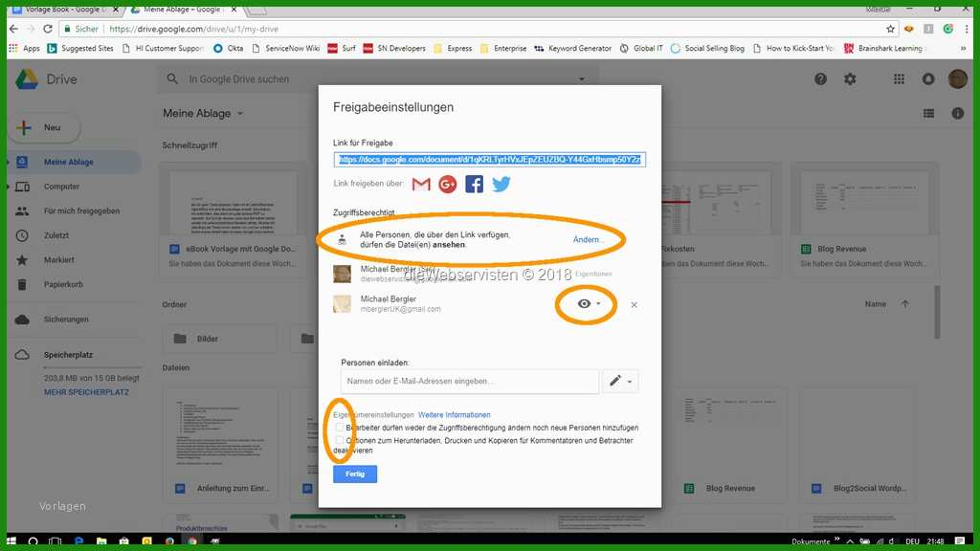Share the link on Twitter

coord(501,185)
